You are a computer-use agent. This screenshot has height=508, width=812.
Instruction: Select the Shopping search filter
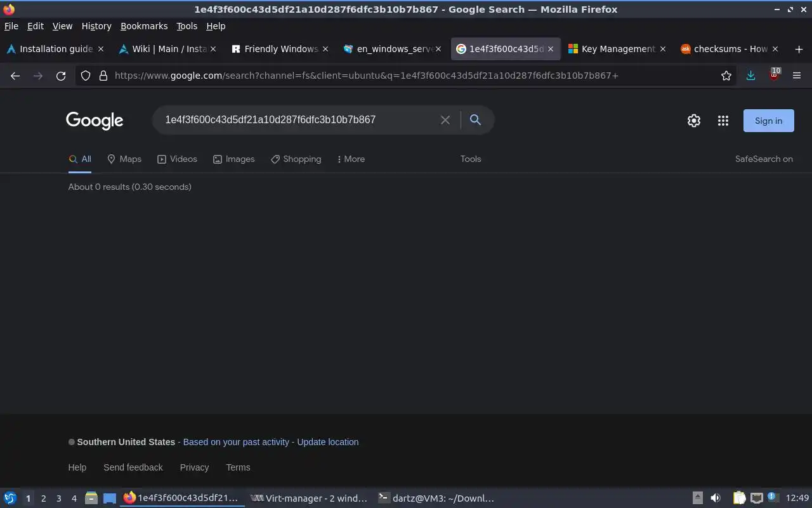(x=296, y=159)
